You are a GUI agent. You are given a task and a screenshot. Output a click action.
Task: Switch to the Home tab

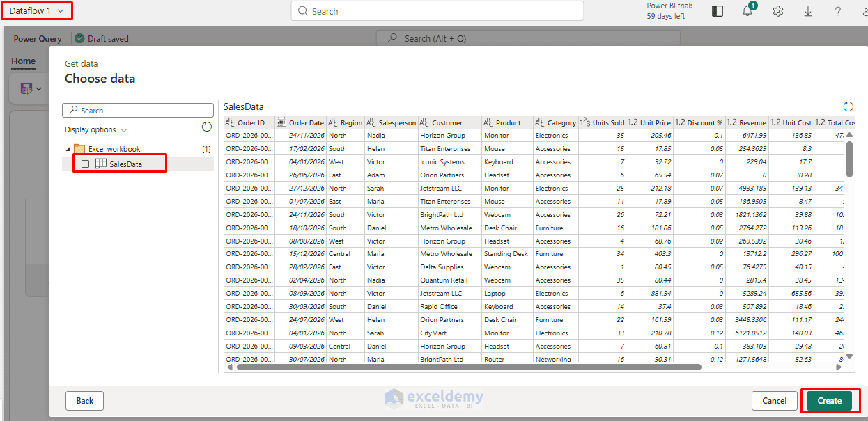[23, 61]
